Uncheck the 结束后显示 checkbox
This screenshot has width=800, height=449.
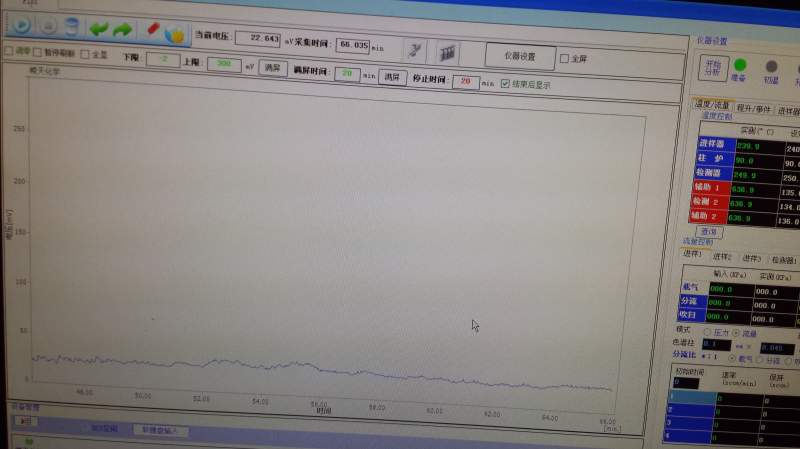pos(505,83)
